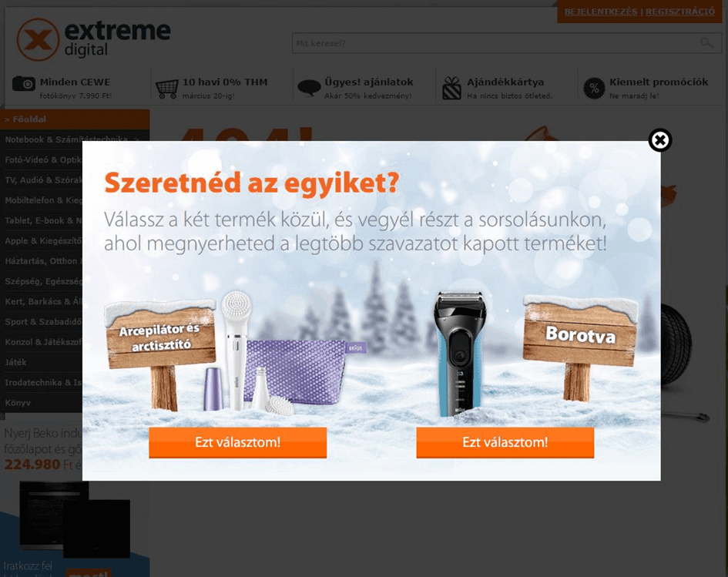Choose the Arcepilátor 'Ezt választom!' button

tap(238, 442)
